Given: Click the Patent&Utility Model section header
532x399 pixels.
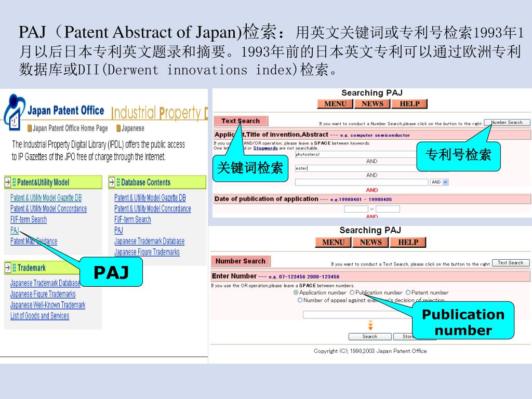Looking at the screenshot, I should pyautogui.click(x=53, y=182).
